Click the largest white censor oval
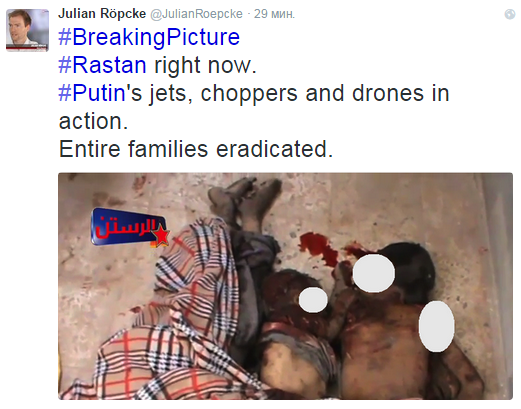This screenshot has width=521, height=409. 374,273
